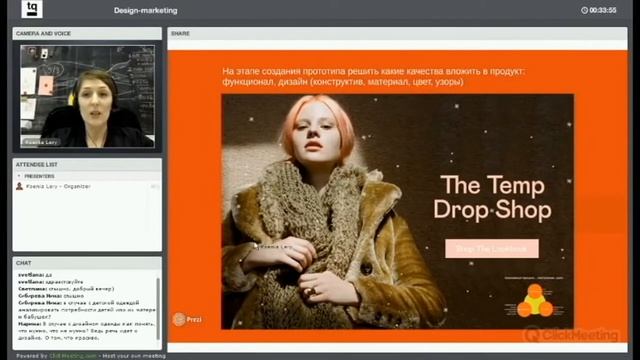Viewport: 640px width, 360px height.
Task: Click the Attendee List panel header
Action: coord(87,164)
